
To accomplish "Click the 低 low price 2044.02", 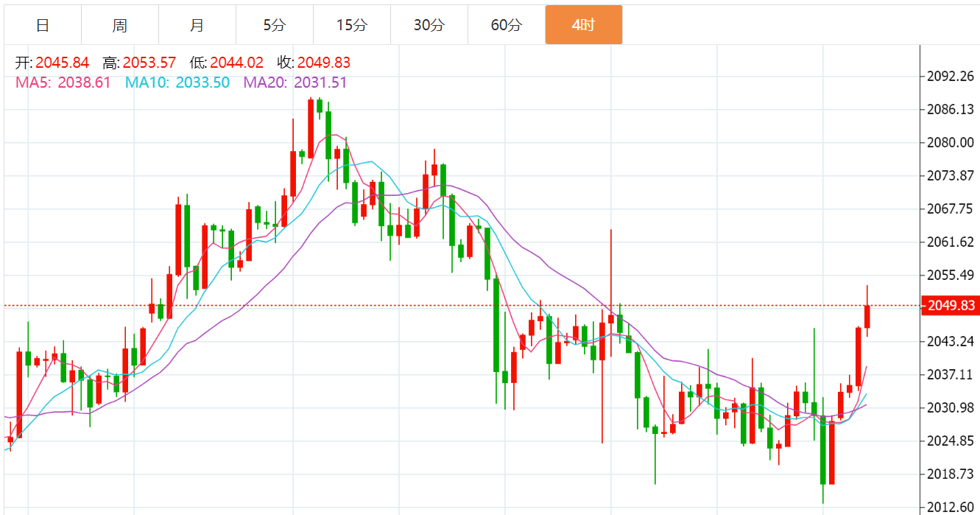I will [x=236, y=63].
